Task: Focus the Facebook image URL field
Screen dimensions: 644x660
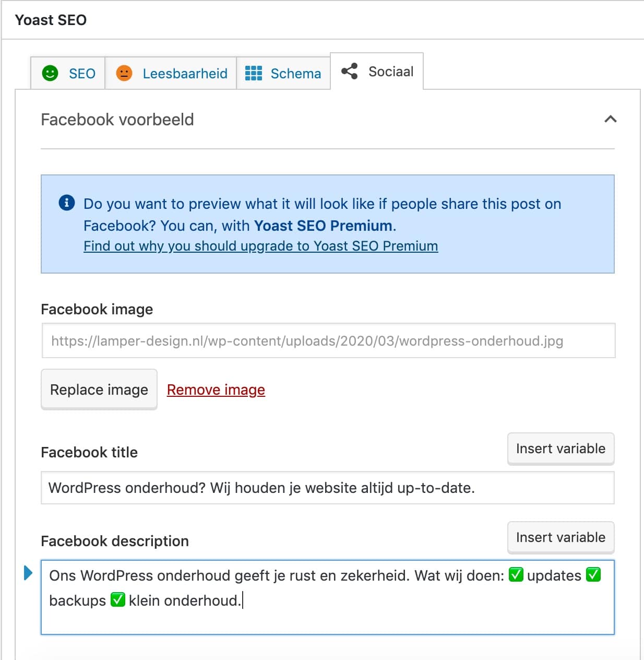Action: pyautogui.click(x=328, y=340)
